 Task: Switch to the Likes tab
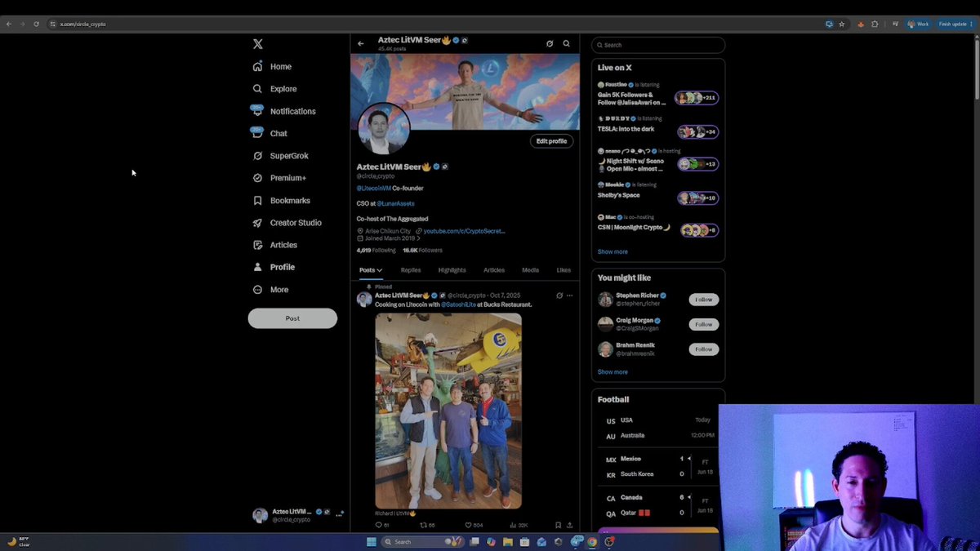[563, 270]
